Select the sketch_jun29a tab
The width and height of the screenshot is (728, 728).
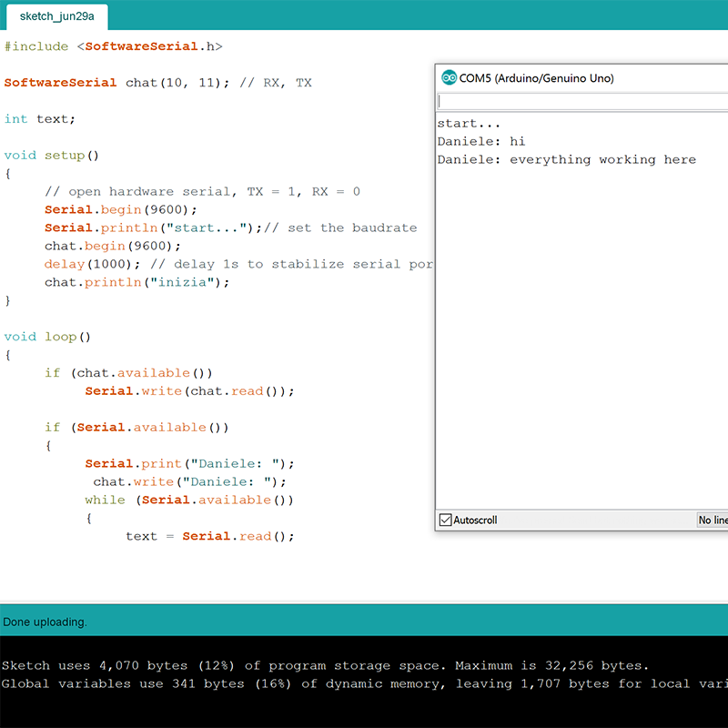pos(56,16)
